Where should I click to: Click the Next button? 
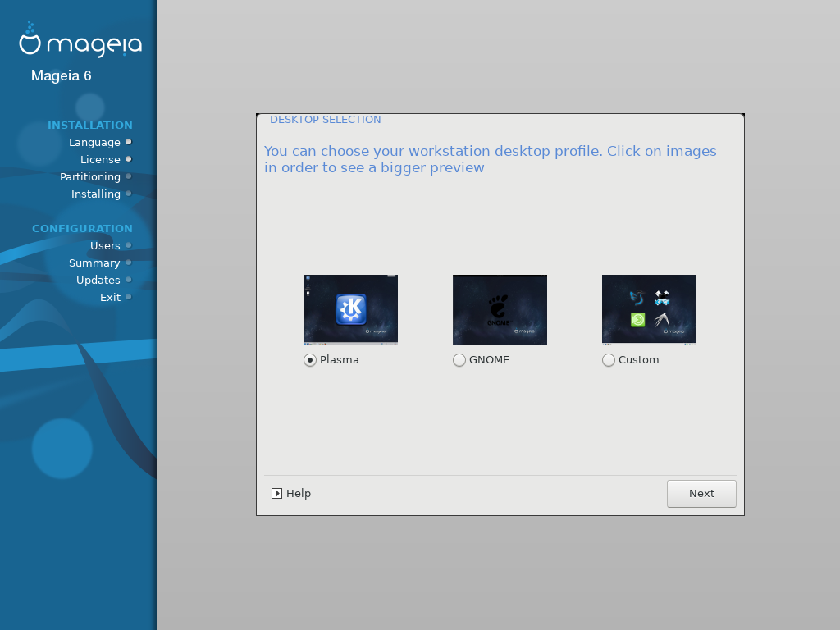[x=701, y=493]
